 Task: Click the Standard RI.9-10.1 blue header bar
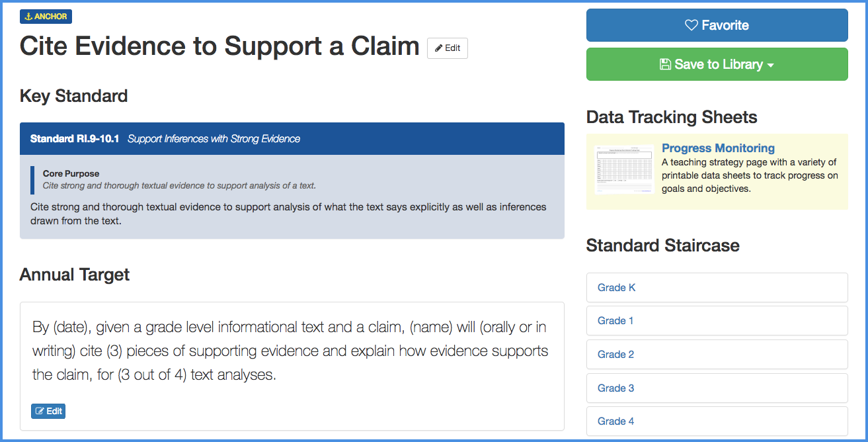point(292,139)
